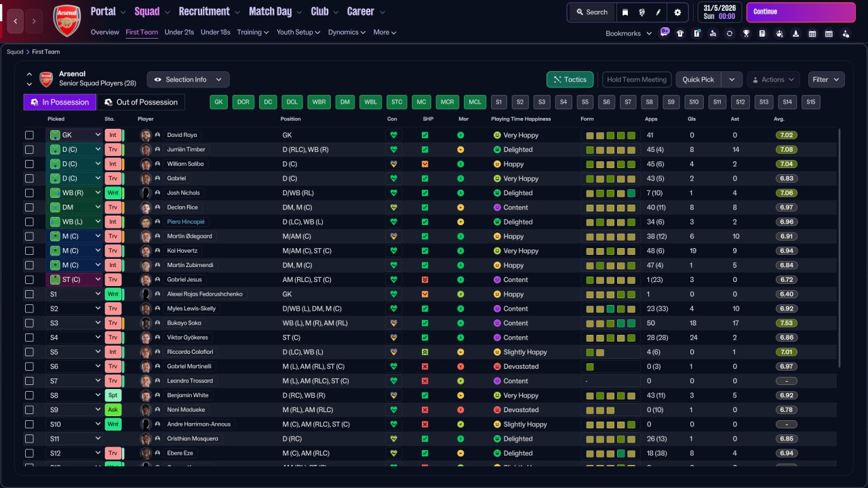Image resolution: width=868 pixels, height=488 pixels.
Task: Select the checkbox next to Bukayo Saka
Action: pyautogui.click(x=29, y=323)
